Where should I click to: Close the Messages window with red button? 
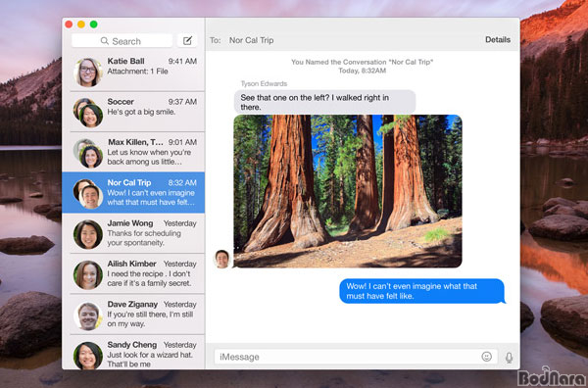click(x=69, y=24)
